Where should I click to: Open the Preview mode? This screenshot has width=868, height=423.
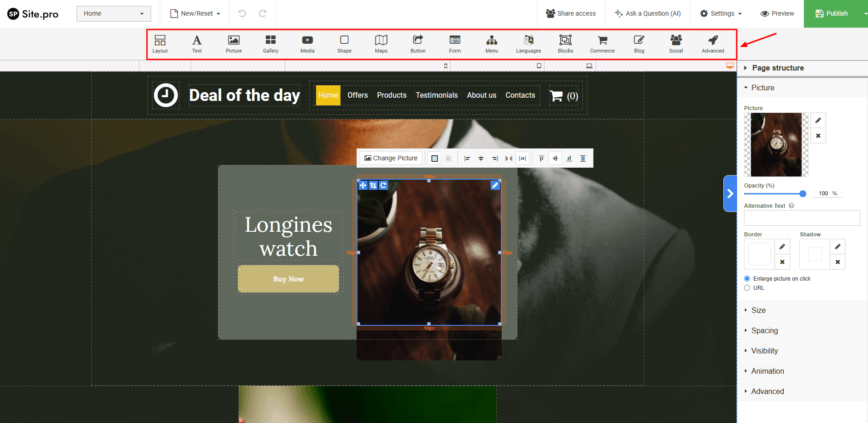777,13
